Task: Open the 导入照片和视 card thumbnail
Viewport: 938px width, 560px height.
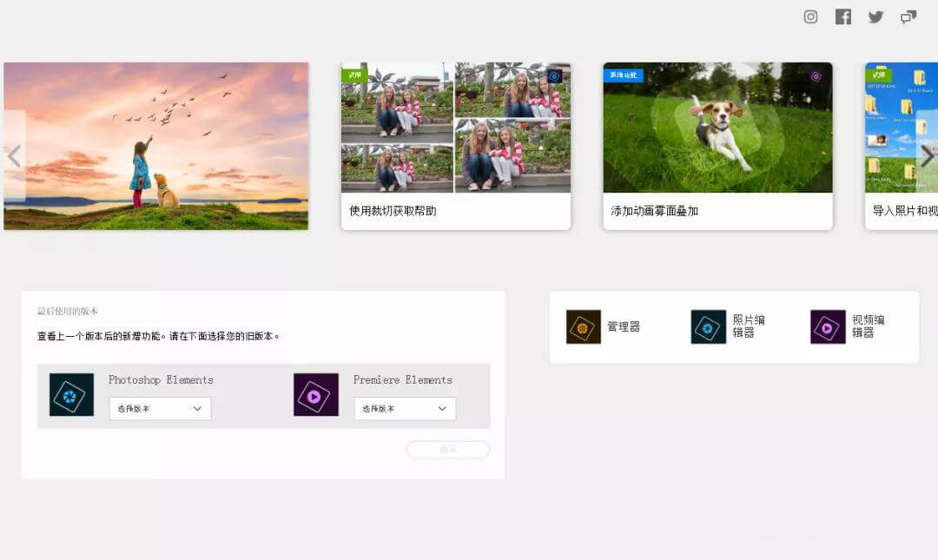Action: (902, 128)
